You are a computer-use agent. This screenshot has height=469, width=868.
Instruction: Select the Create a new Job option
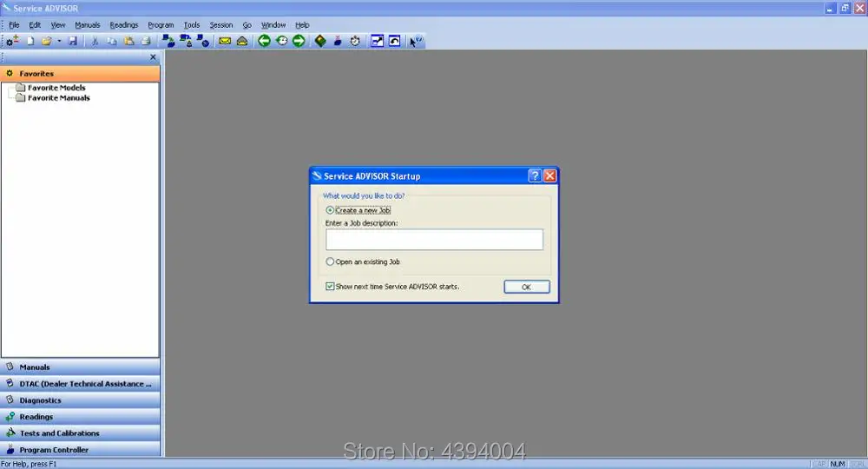358,210
